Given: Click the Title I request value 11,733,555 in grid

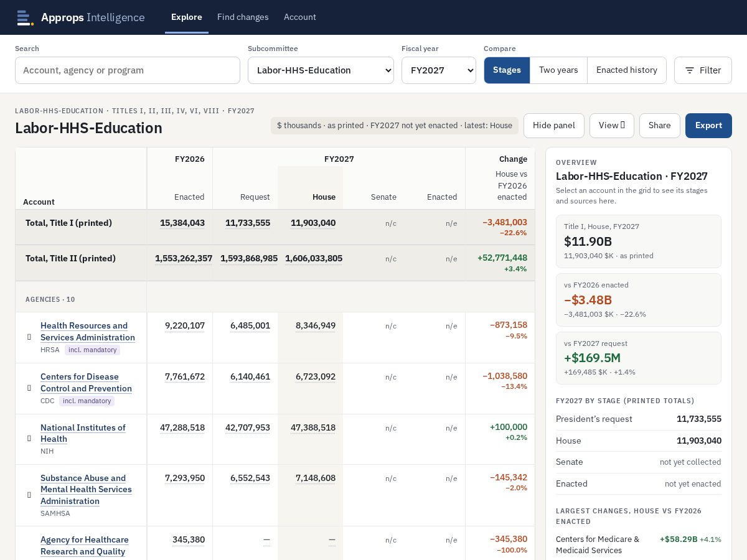Looking at the screenshot, I should pos(248,223).
